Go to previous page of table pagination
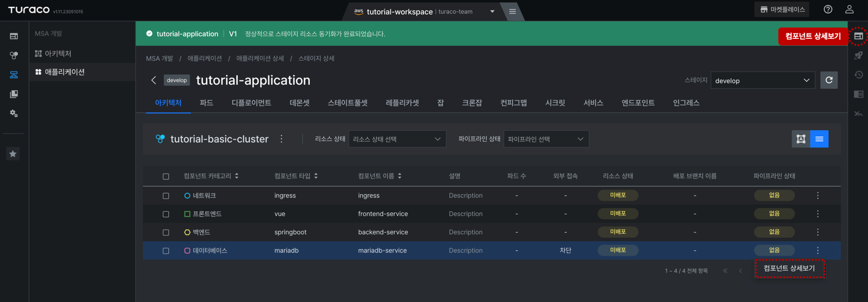The image size is (868, 302). [x=740, y=271]
